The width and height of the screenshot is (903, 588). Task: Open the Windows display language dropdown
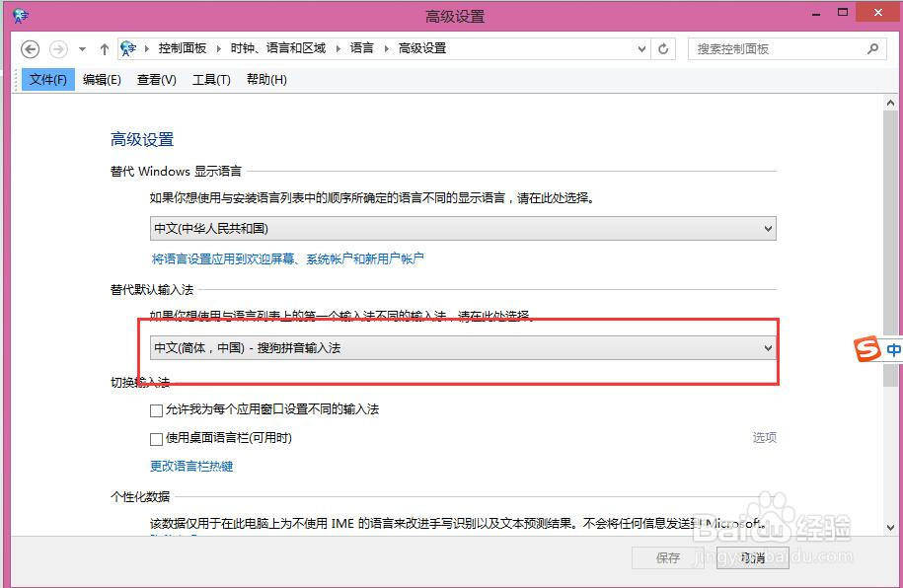point(463,228)
